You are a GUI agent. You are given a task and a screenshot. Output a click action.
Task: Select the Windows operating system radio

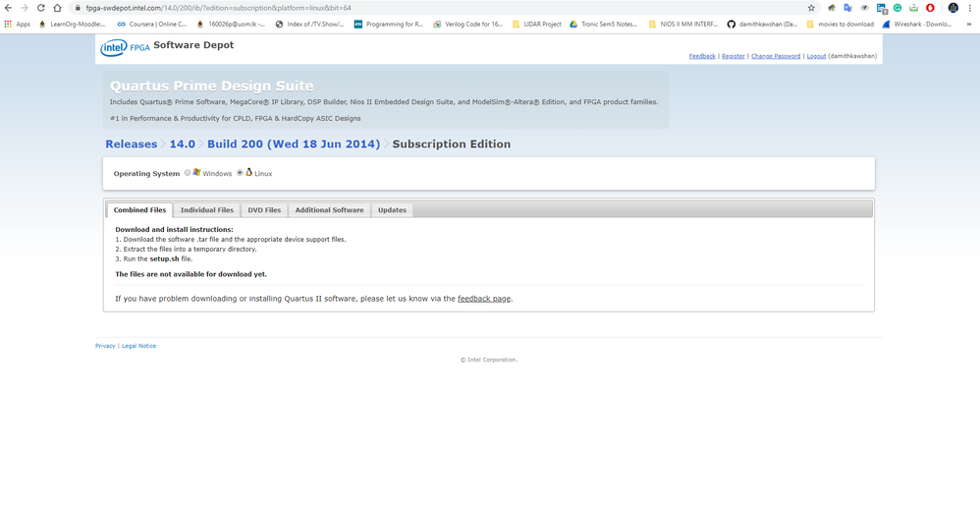[x=188, y=173]
